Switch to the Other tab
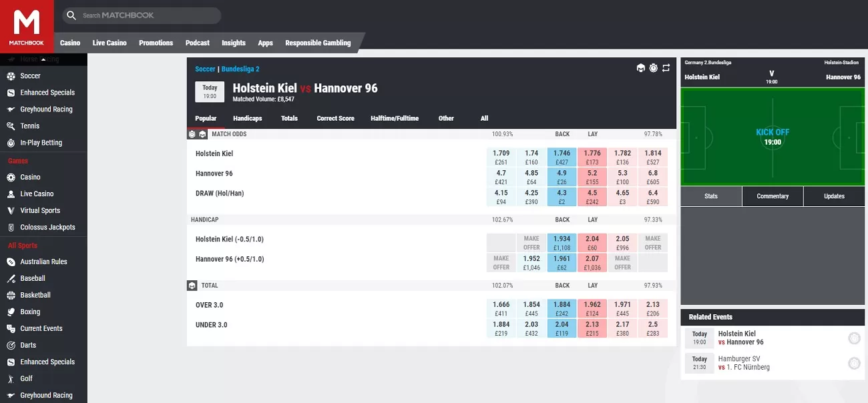868x403 pixels. [x=446, y=118]
